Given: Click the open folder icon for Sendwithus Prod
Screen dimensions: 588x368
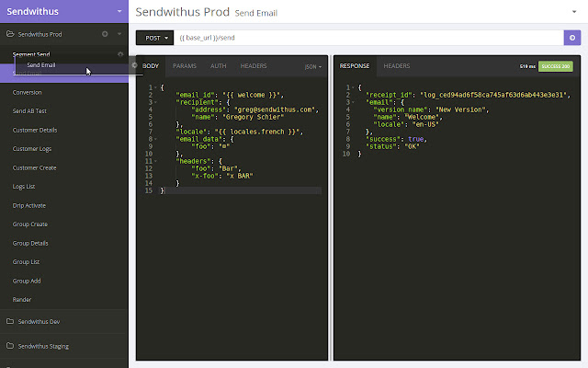Looking at the screenshot, I should (x=10, y=34).
